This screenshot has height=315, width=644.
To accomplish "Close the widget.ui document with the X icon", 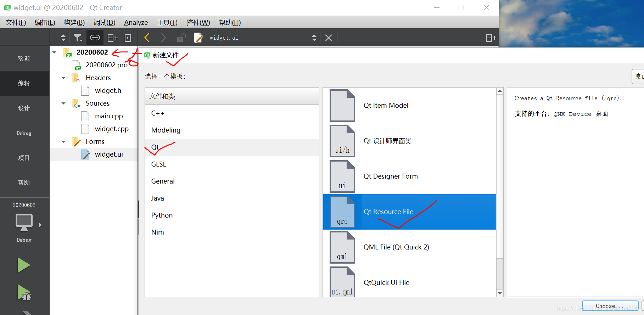I will [329, 38].
